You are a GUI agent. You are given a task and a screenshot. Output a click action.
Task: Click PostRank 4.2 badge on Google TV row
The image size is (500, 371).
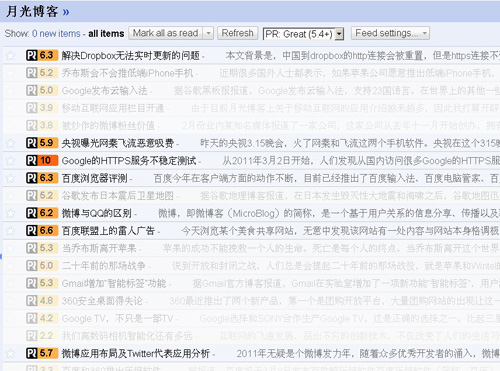point(42,318)
